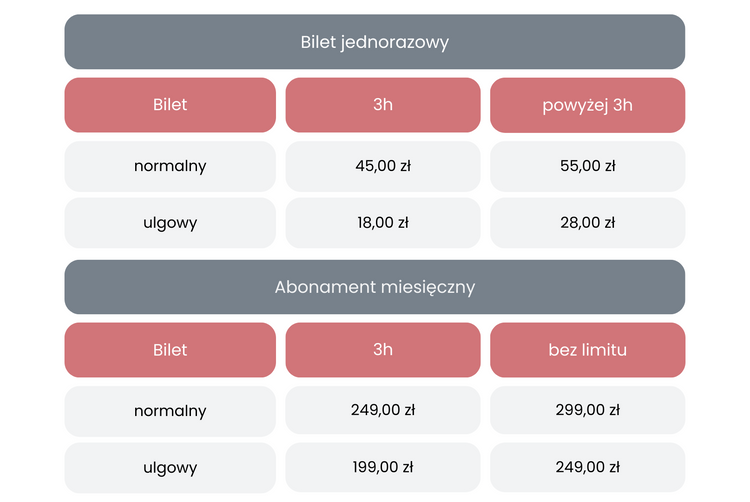Select the powyżej 3h column header
The width and height of the screenshot is (750, 502).
click(587, 105)
